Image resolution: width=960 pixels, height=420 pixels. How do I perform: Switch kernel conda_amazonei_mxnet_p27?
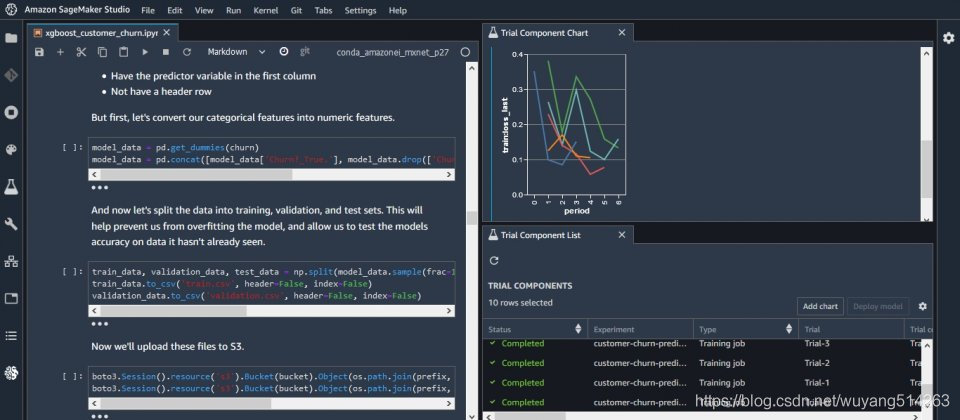tap(392, 52)
